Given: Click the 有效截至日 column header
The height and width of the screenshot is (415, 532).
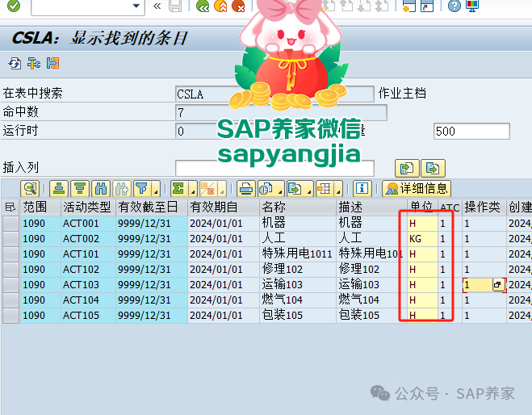Looking at the screenshot, I should 152,207.
